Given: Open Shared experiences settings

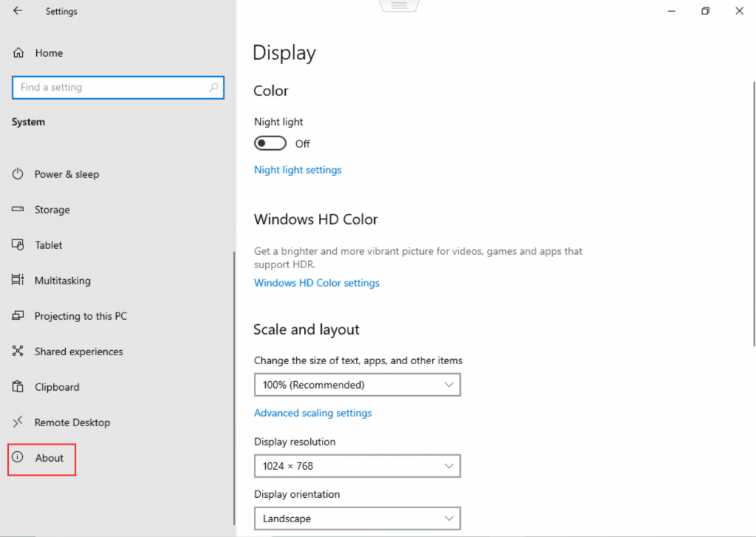Looking at the screenshot, I should 78,352.
